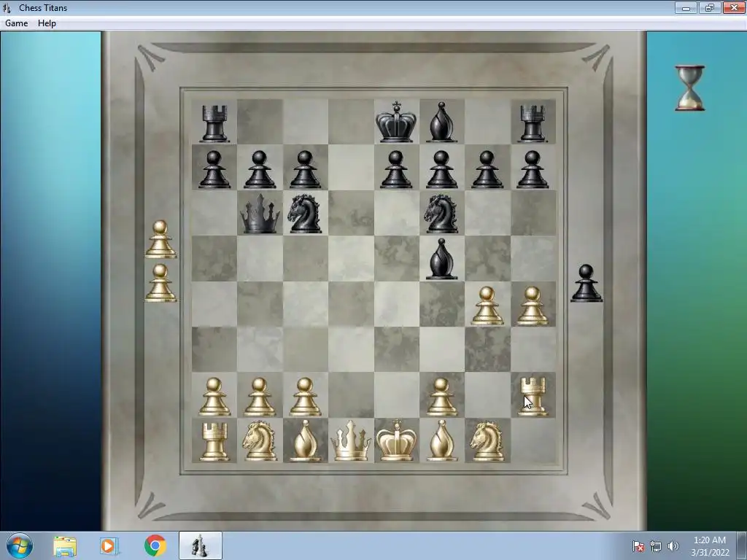The height and width of the screenshot is (560, 747).
Task: Launch Windows Media Player from the taskbar
Action: tap(109, 546)
